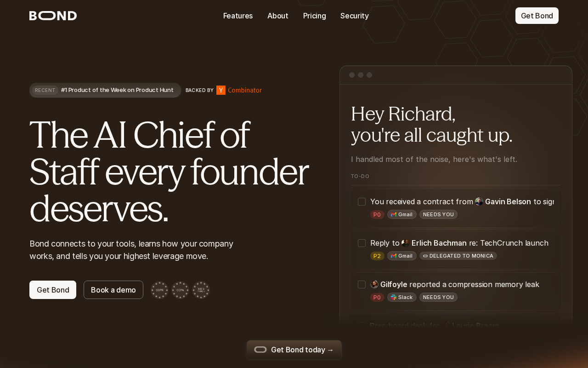
Task: Click the pill icon in the Get Bond today bar
Action: click(x=260, y=350)
